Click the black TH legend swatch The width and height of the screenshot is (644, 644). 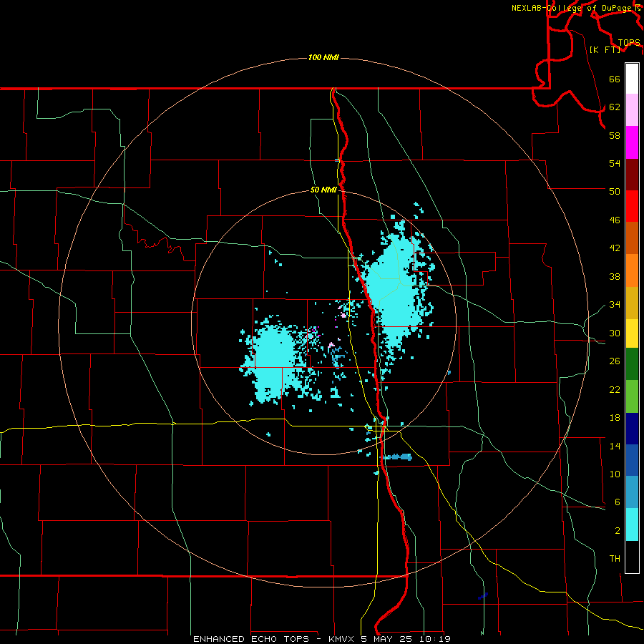(632, 557)
